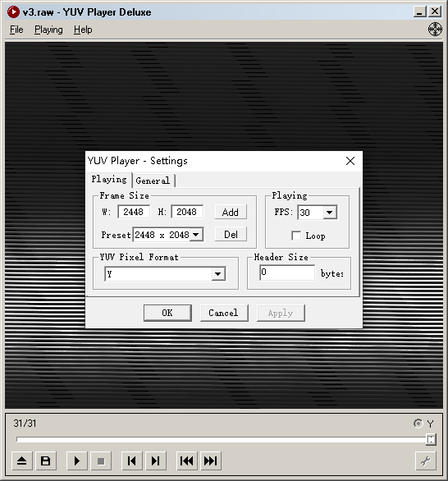Click the frame width W input field
Screen dimensions: 448x481
point(134,212)
